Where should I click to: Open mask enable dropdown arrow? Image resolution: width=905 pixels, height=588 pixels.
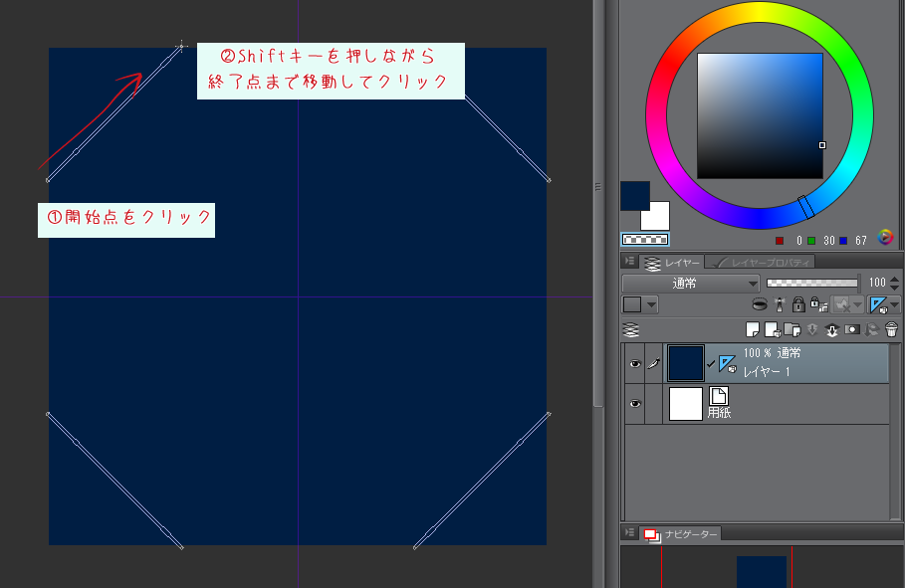(857, 304)
